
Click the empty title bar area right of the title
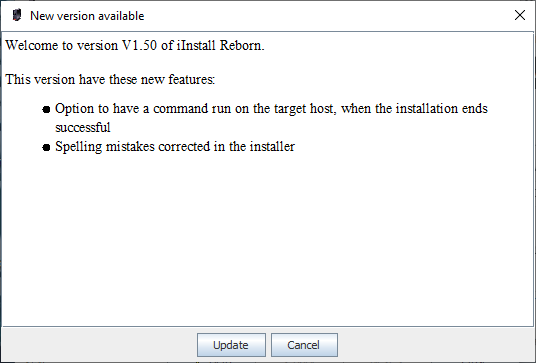[325, 16]
